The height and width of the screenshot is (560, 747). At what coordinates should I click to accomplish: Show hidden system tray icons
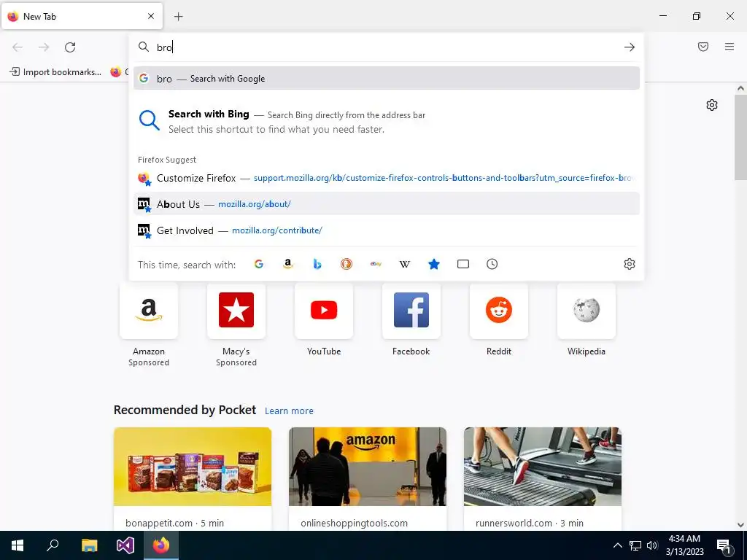coord(617,545)
